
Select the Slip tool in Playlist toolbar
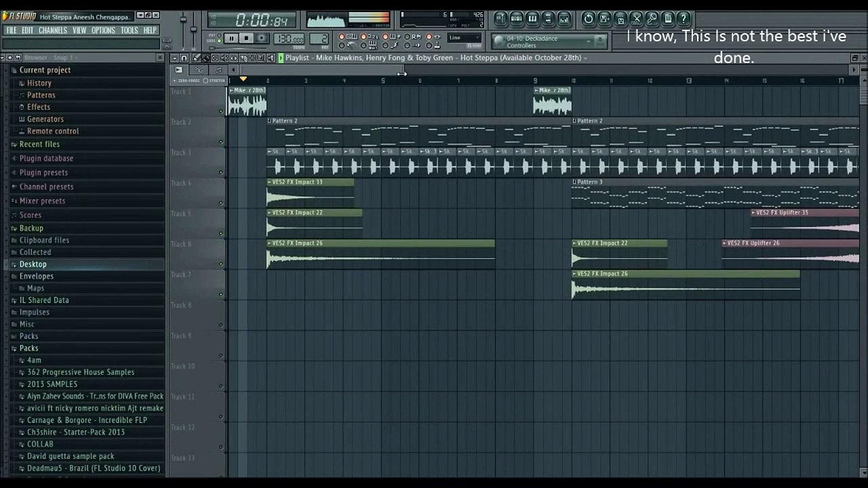pyautogui.click(x=233, y=58)
